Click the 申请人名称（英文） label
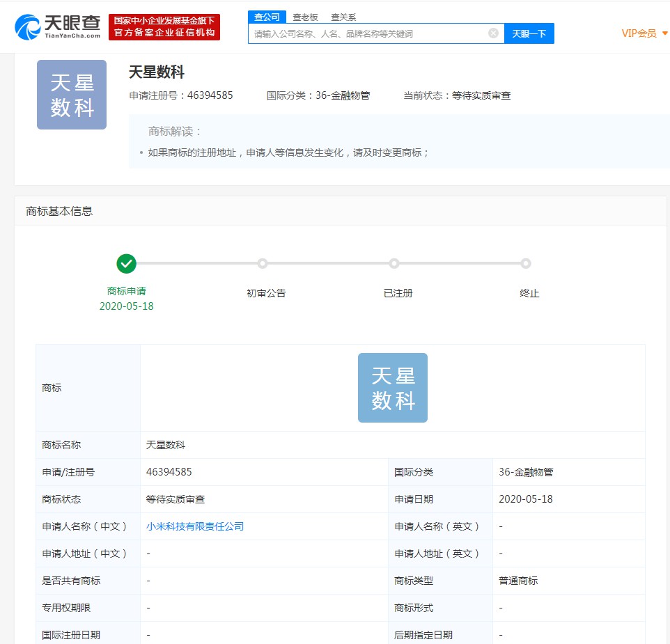This screenshot has height=644, width=670. pos(437,526)
